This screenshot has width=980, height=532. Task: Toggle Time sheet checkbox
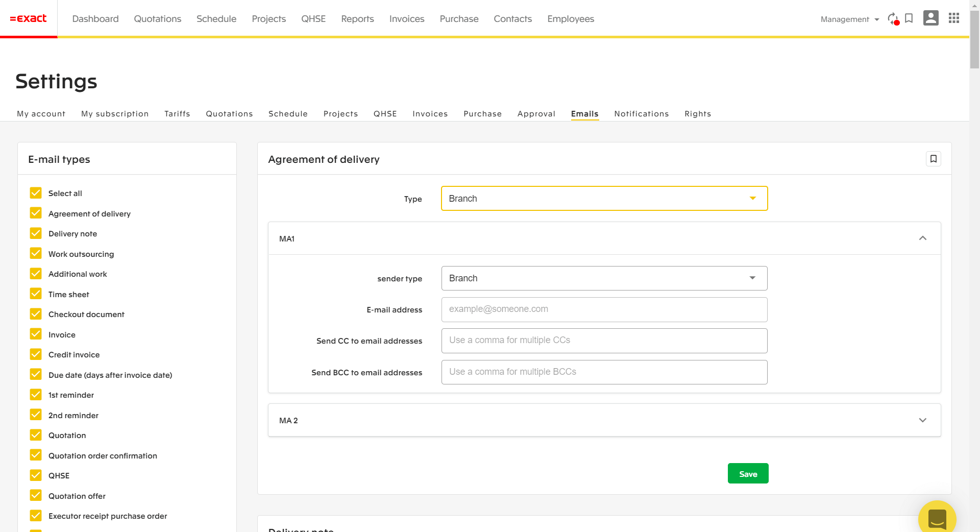(x=36, y=294)
